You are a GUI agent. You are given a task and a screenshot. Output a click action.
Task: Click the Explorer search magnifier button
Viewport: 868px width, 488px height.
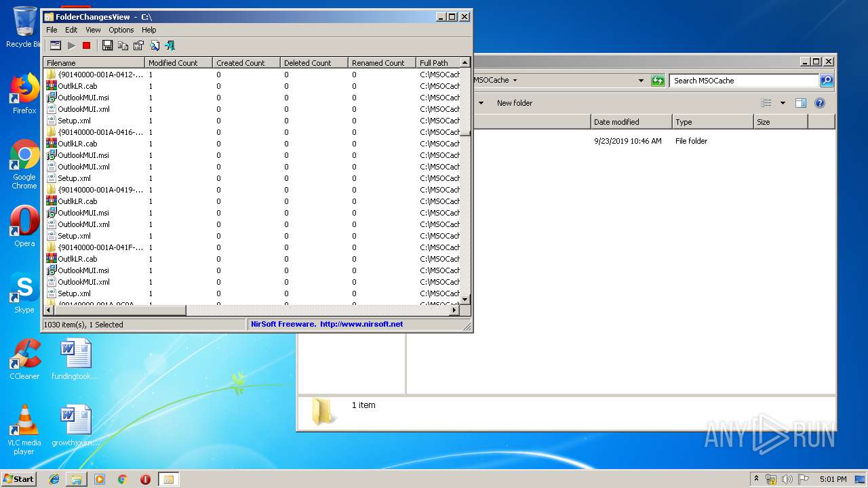pyautogui.click(x=827, y=80)
